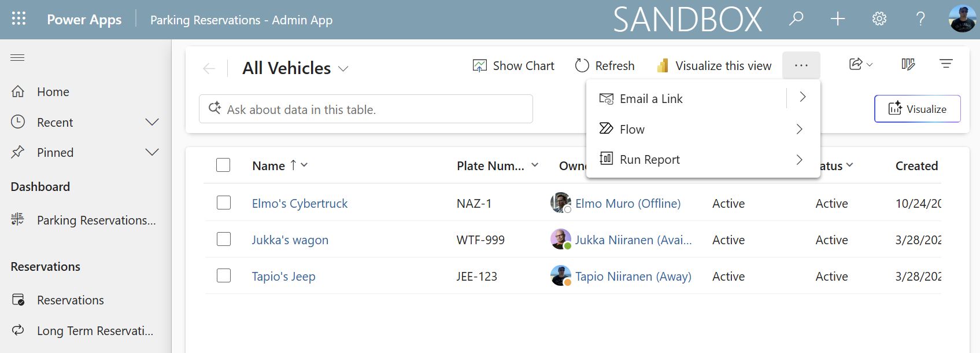The image size is (980, 353).
Task: Click the Home house icon
Action: click(18, 91)
